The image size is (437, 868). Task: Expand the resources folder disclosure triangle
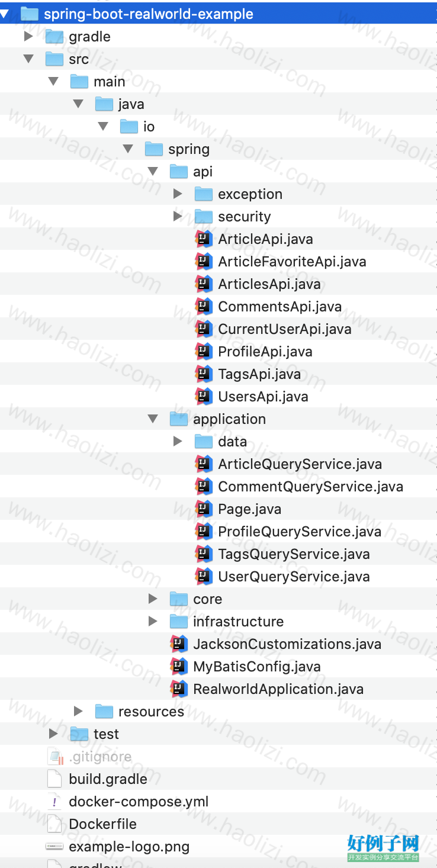pyautogui.click(x=78, y=711)
